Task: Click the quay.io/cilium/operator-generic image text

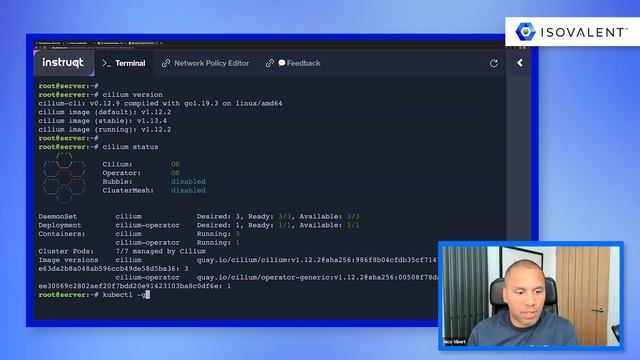Action: (317, 277)
